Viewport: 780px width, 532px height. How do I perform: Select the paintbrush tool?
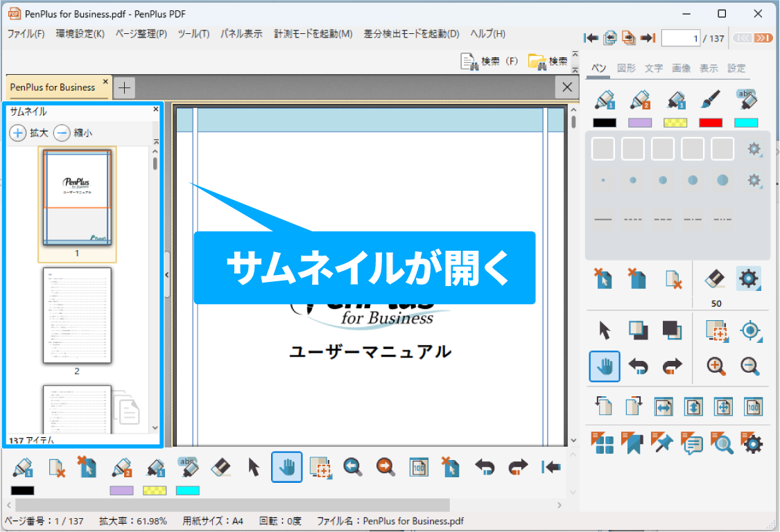point(711,100)
